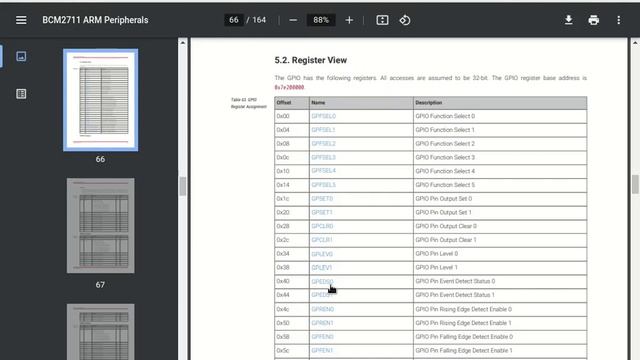Open page 67 thumbnail
Image resolution: width=640 pixels, height=360 pixels.
(100, 225)
